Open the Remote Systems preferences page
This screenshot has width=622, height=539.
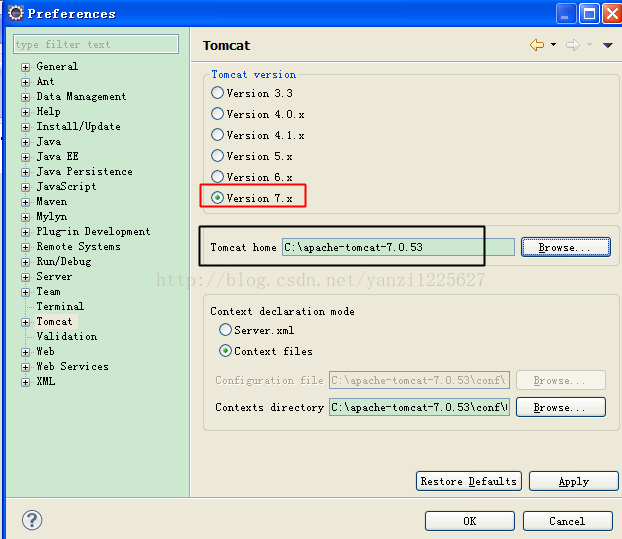78,246
